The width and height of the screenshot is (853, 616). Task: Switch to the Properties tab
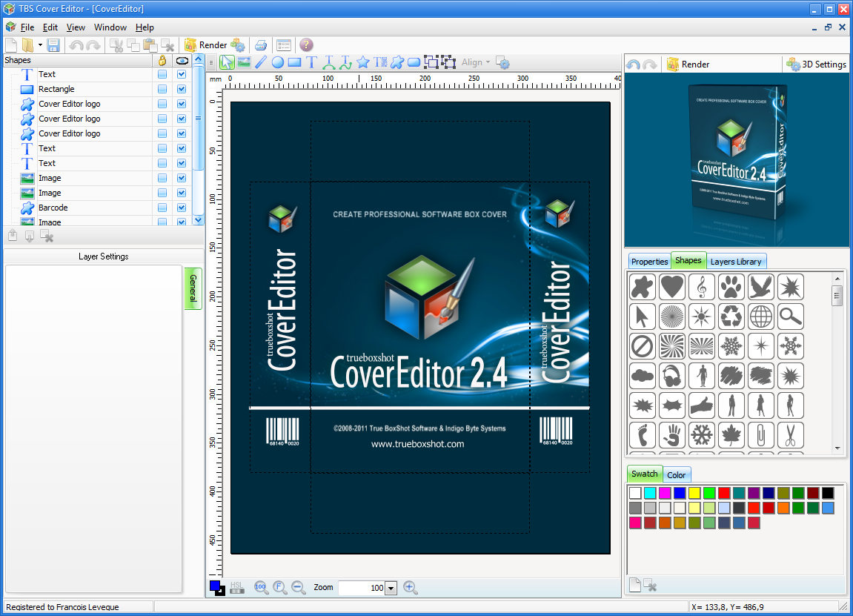click(x=649, y=262)
